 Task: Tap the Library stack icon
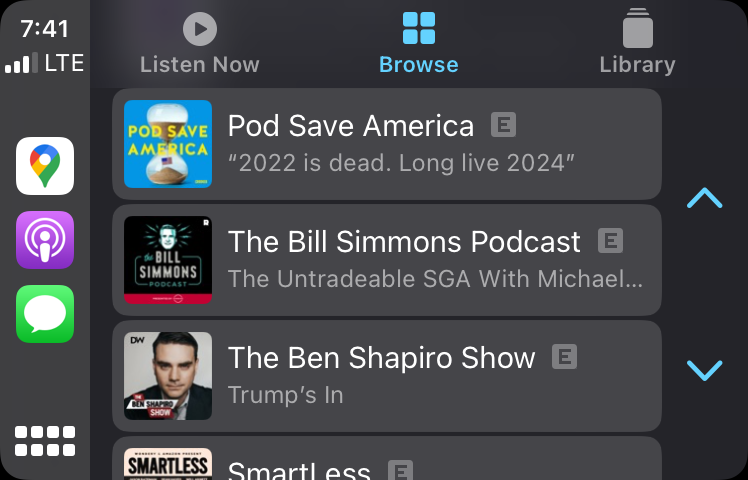(x=637, y=28)
